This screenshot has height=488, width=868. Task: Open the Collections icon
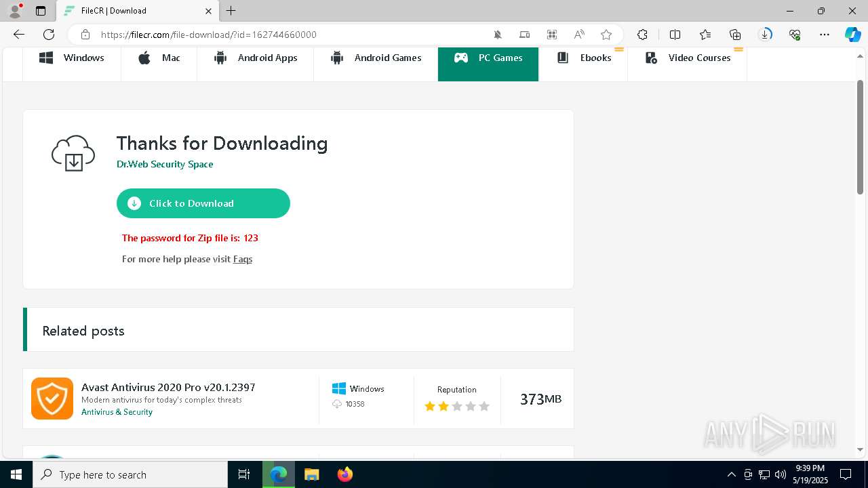735,35
